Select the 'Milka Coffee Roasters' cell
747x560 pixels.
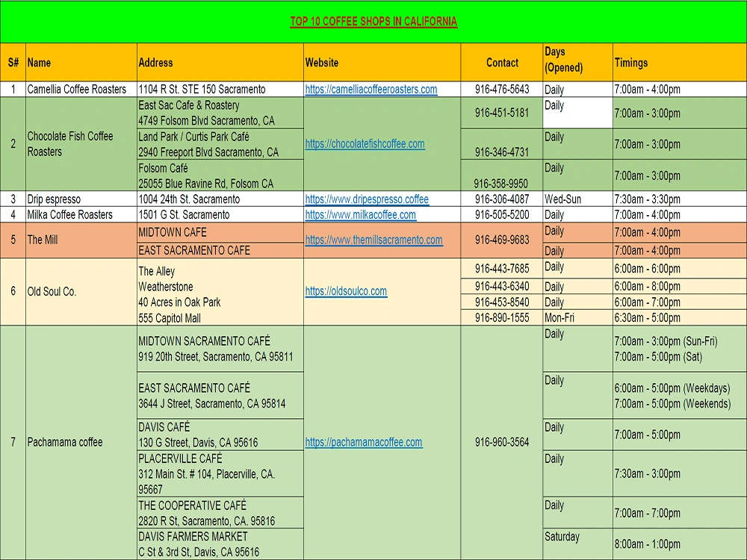(x=81, y=215)
